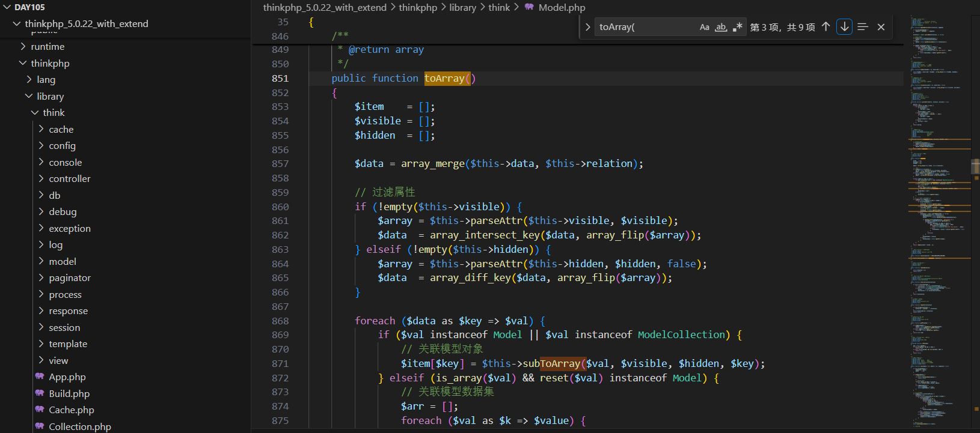Select library segment in breadcrumb path
The height and width of the screenshot is (433, 980).
(462, 8)
